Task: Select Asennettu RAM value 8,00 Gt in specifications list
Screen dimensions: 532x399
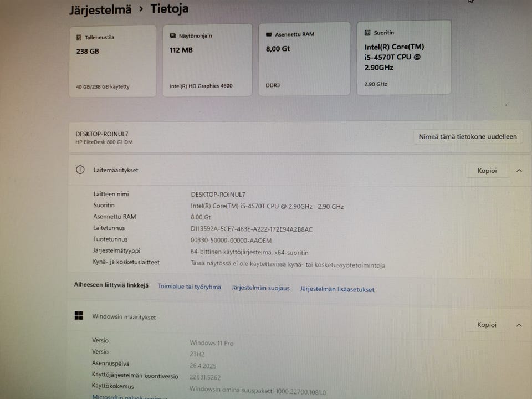Action: coord(201,217)
